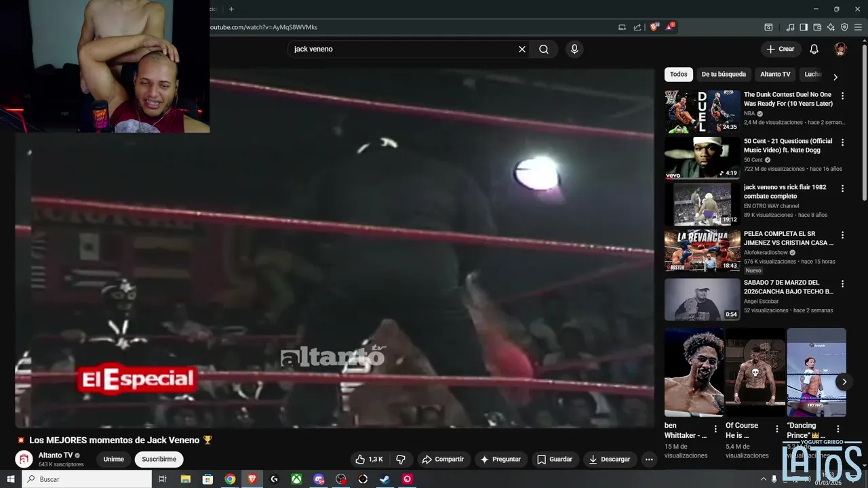Select the Todos filter chip
Screen dimensions: 868x488
pyautogui.click(x=678, y=75)
